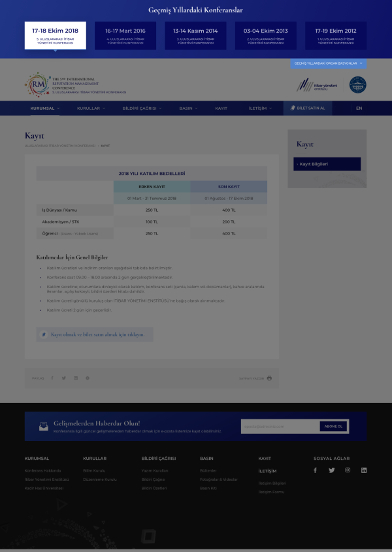This screenshot has width=392, height=552.
Task: Select the 17-18 Ekim 2018 conference tab
Action: [x=55, y=35]
